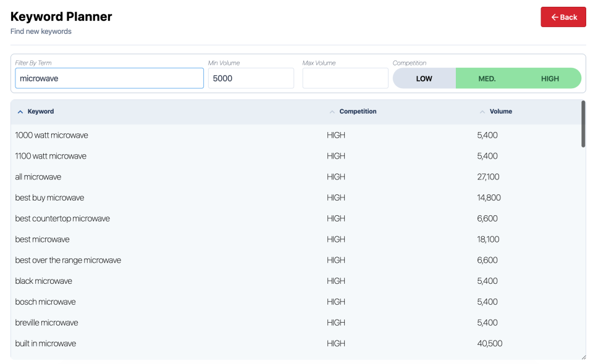The image size is (593, 364).
Task: Click the Competition column header label
Action: [x=358, y=112]
